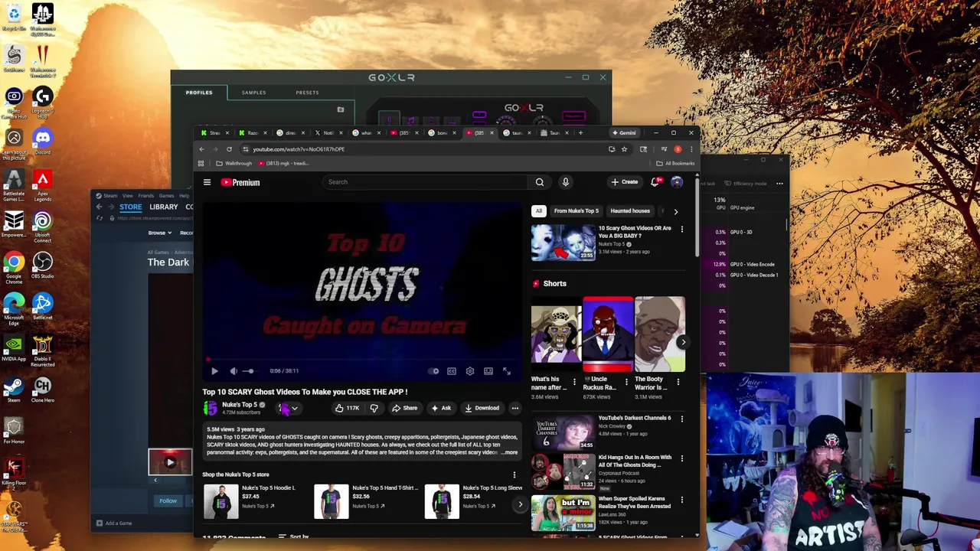Open the Google Chrome desktop shortcut
980x551 pixels.
click(14, 269)
